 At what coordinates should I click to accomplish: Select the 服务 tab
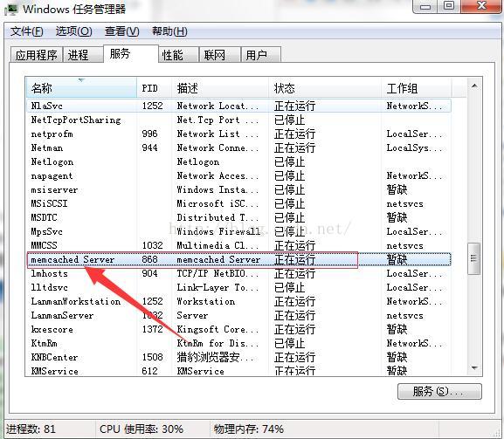click(x=131, y=53)
